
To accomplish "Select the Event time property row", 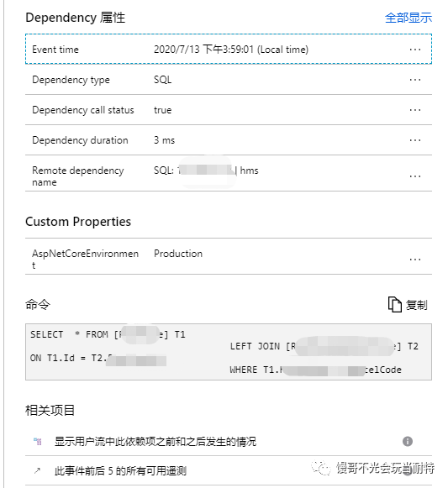I will pyautogui.click(x=229, y=50).
